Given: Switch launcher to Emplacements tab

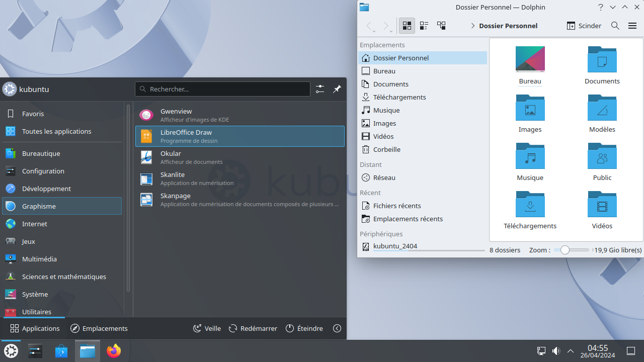Looking at the screenshot, I should pos(99,328).
